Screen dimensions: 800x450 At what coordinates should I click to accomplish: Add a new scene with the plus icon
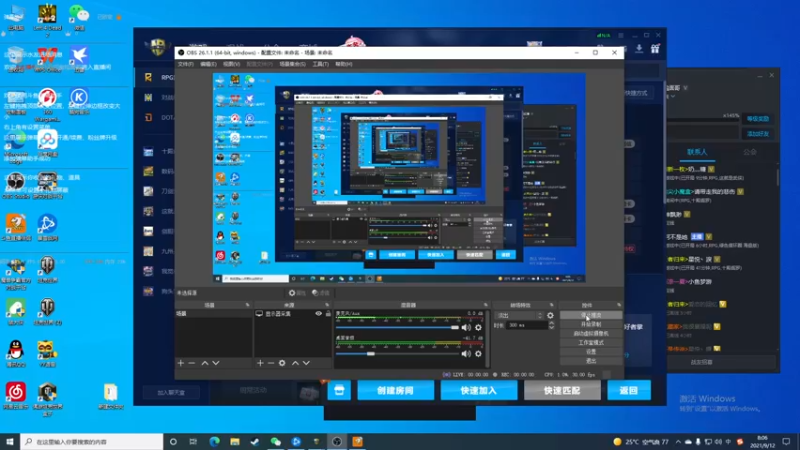pyautogui.click(x=181, y=363)
